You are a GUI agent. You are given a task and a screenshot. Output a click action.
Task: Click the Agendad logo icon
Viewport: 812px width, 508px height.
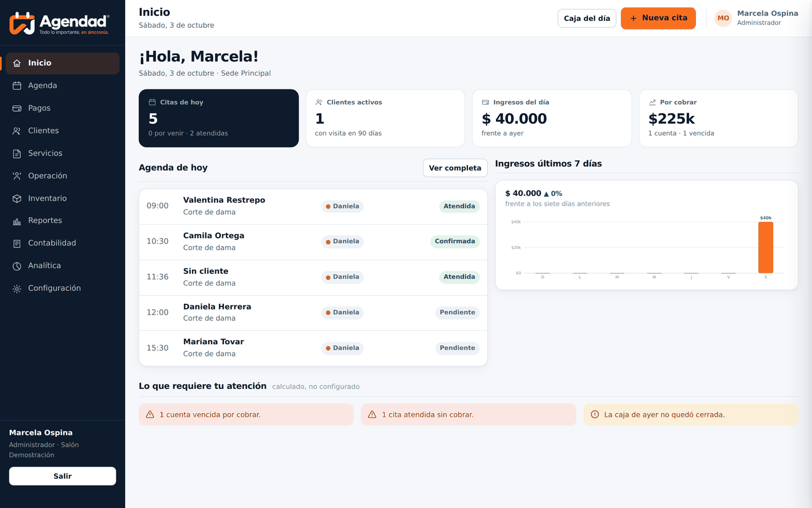coord(22,23)
